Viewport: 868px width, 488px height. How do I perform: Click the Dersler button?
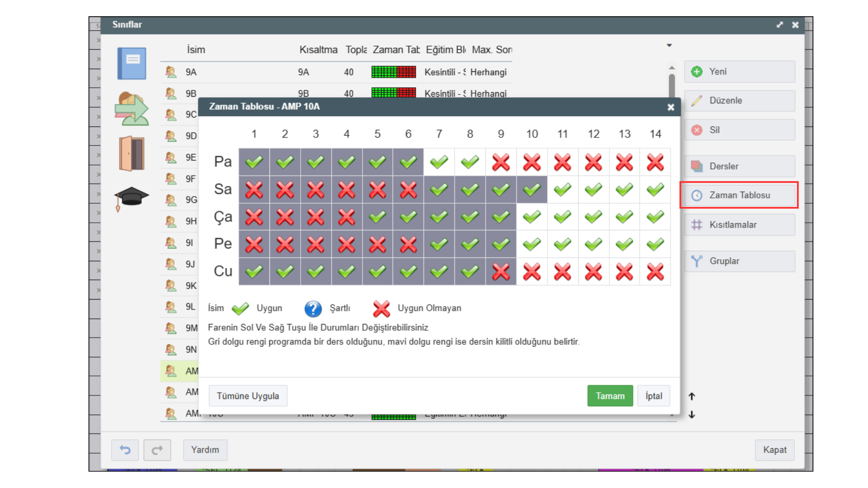click(x=740, y=166)
